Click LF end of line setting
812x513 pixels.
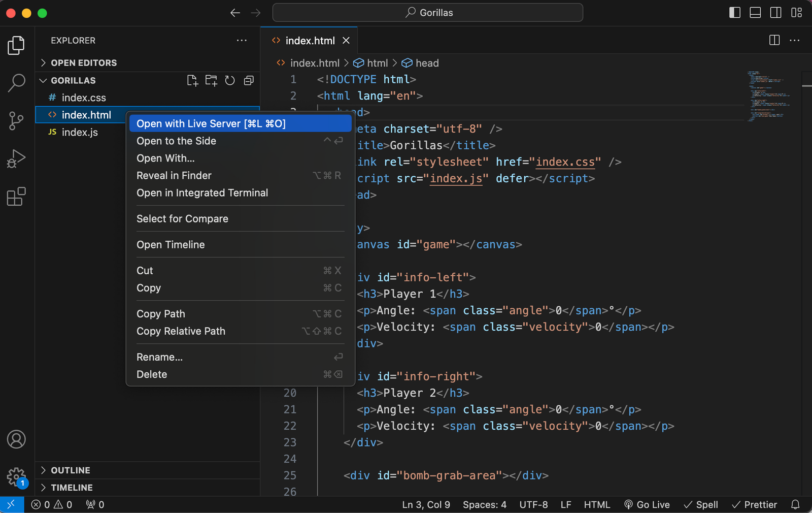pos(566,504)
